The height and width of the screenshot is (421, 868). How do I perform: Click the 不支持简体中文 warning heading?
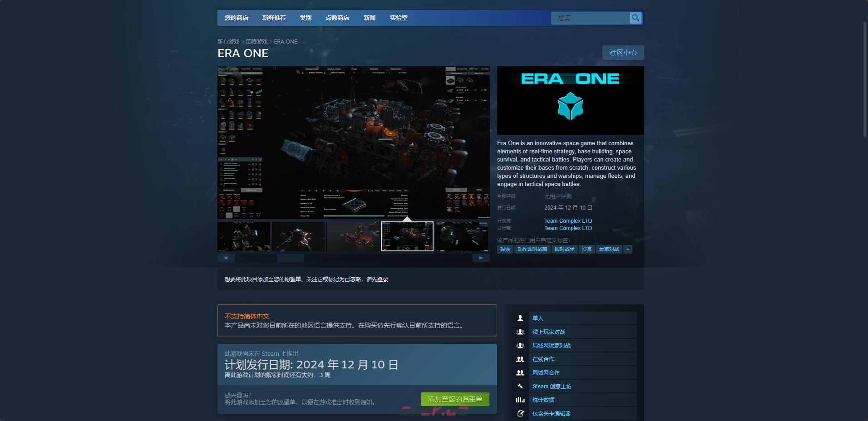(247, 316)
